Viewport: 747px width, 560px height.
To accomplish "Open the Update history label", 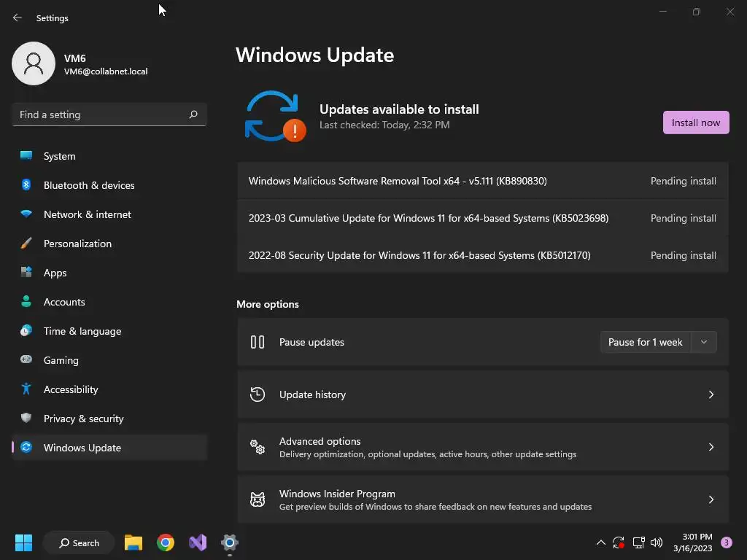I will coord(312,394).
